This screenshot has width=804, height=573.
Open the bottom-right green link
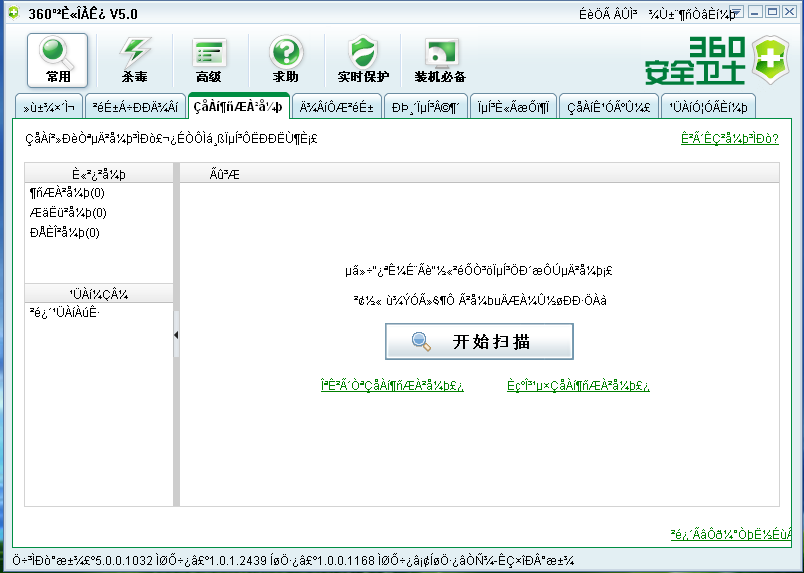(x=731, y=535)
